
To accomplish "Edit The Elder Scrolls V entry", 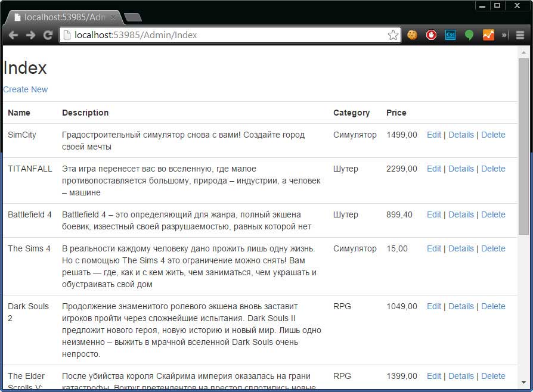I will pos(434,376).
